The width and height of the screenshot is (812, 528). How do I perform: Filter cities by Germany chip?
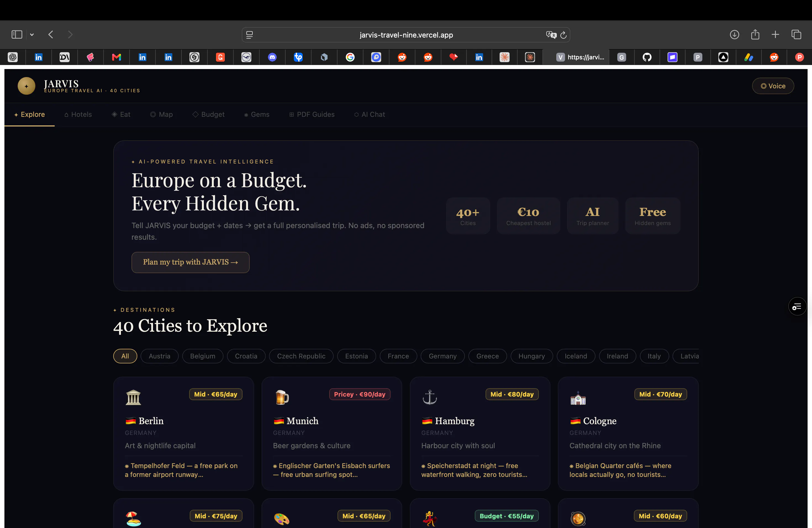tap(442, 356)
